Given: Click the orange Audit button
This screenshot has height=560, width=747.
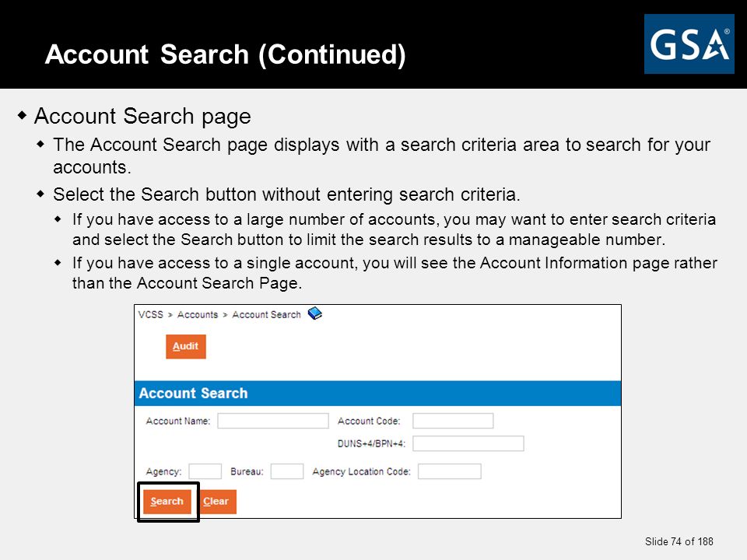Looking at the screenshot, I should point(186,347).
